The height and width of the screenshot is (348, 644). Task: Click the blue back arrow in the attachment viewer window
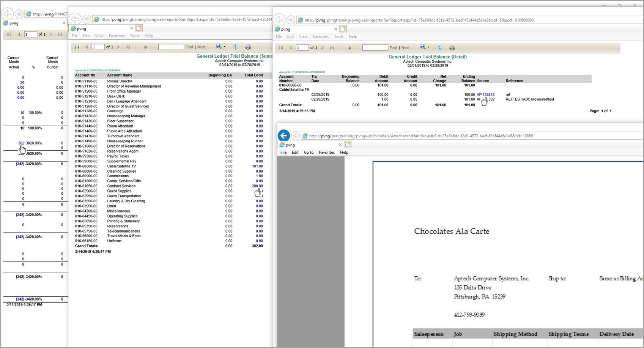283,135
